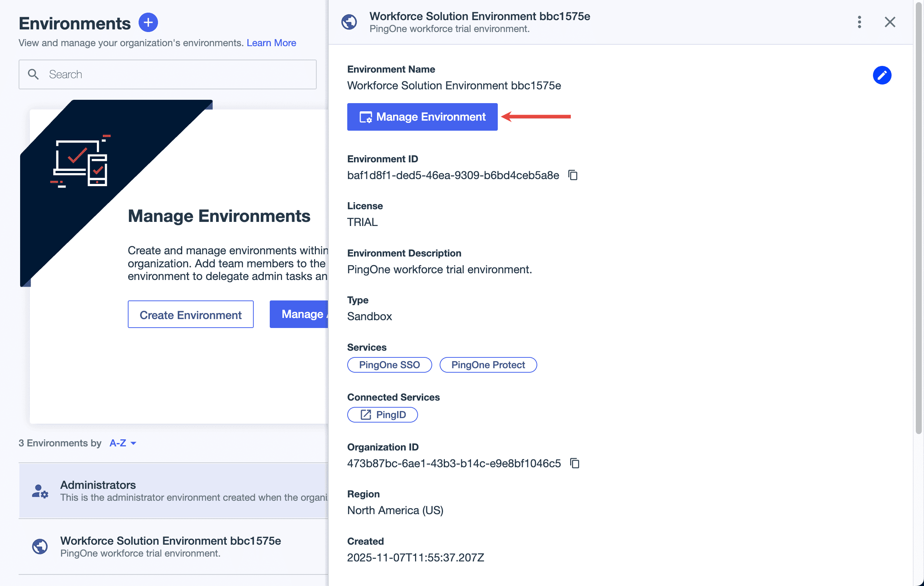Image resolution: width=924 pixels, height=586 pixels.
Task: Open the three-dot options menu
Action: (x=859, y=22)
